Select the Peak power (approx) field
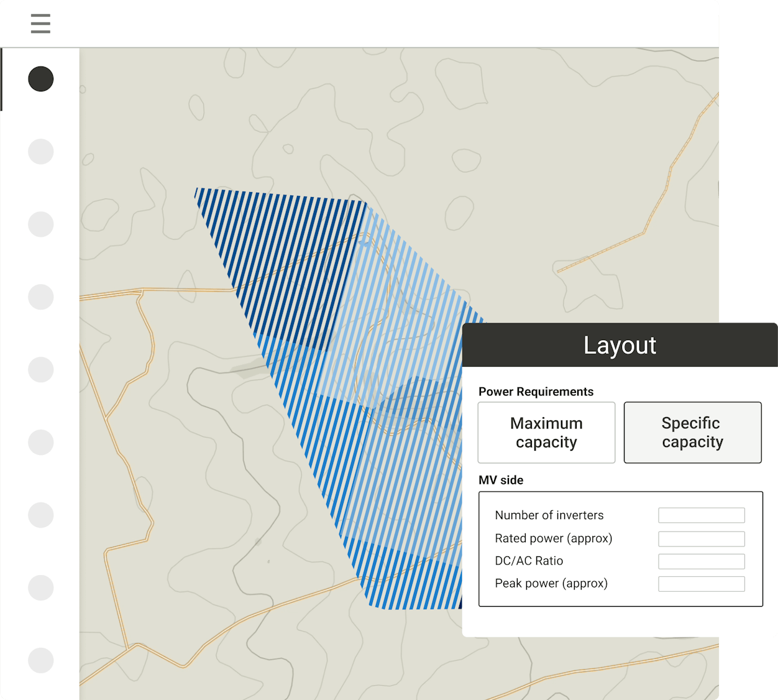Screen dimensions: 778x700 [x=701, y=584]
